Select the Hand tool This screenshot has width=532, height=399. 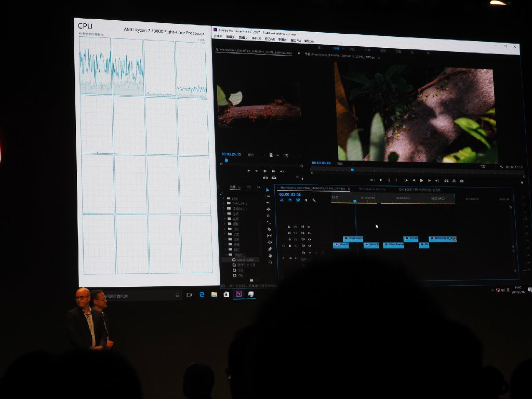tap(270, 255)
